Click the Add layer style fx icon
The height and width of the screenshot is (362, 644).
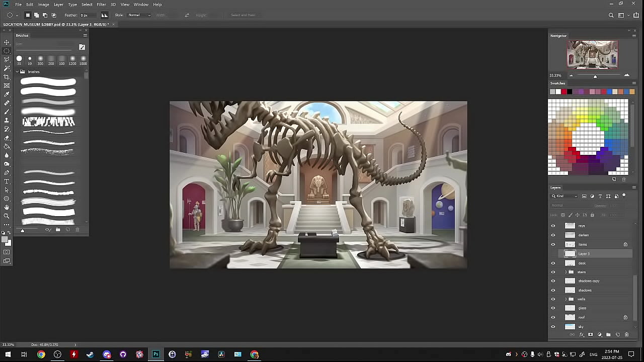[x=582, y=334]
